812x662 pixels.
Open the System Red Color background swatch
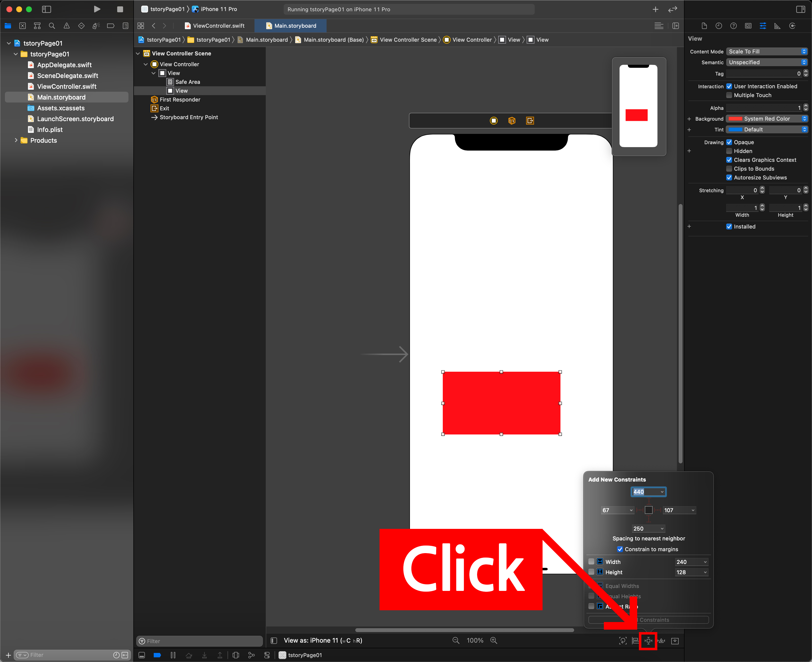click(735, 119)
